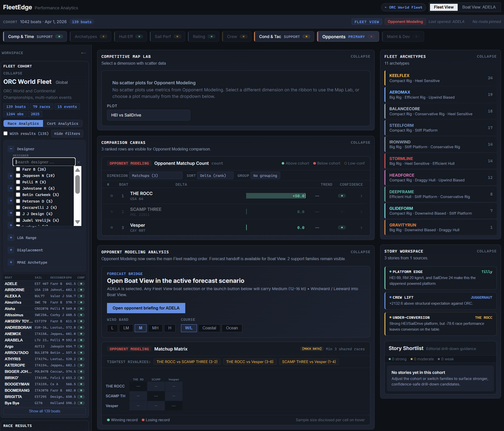Screen dimensions: 504x431
Task: Expand the LOA Range filter
Action: 11,238
